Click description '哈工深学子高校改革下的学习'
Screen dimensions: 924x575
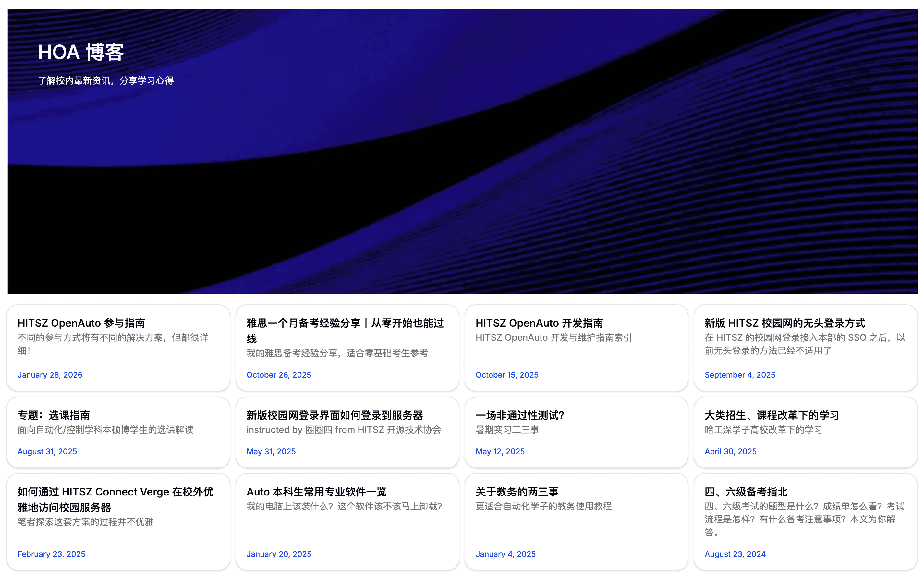click(x=763, y=430)
